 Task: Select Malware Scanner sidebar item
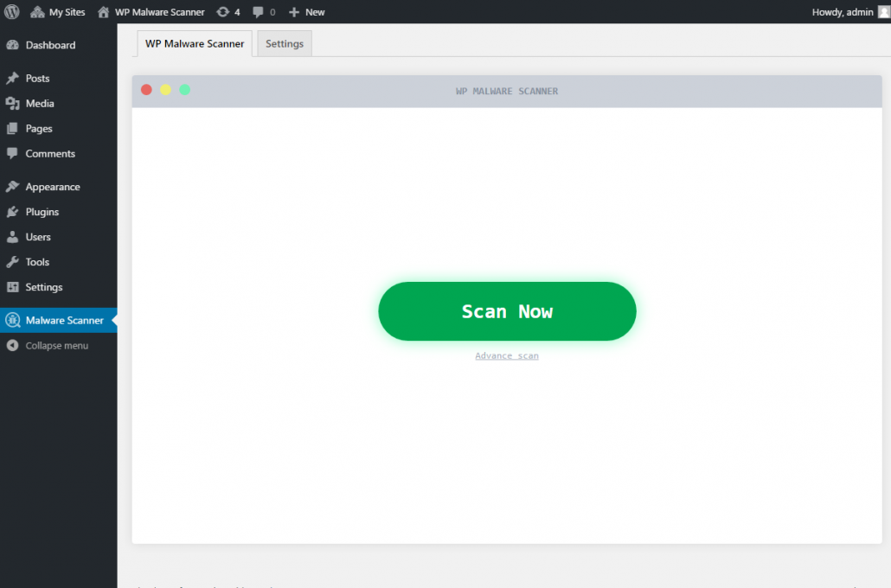tap(59, 321)
